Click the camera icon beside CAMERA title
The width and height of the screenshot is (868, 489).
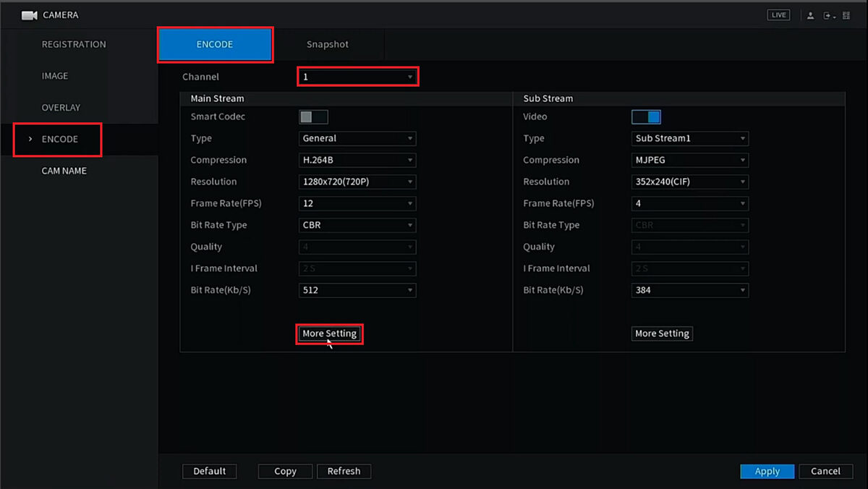(29, 15)
